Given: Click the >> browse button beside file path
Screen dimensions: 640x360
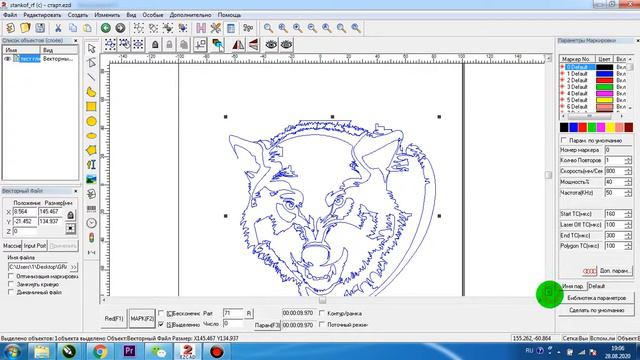Looking at the screenshot, I should (73, 267).
